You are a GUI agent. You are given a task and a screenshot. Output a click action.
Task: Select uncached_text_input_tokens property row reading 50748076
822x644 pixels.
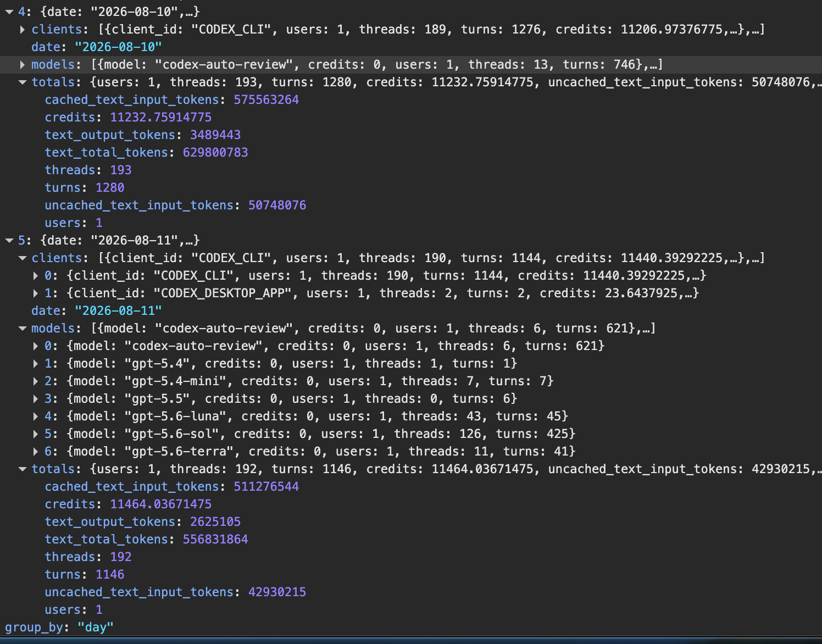click(175, 205)
